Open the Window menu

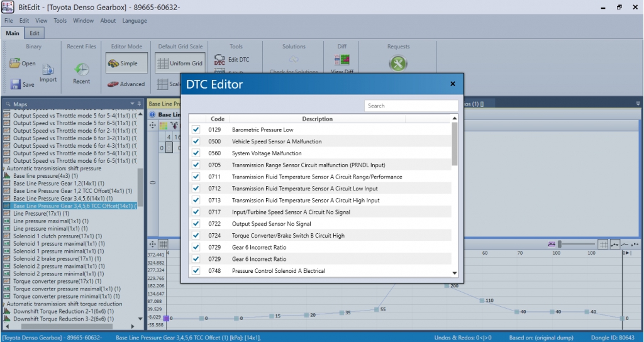point(84,21)
